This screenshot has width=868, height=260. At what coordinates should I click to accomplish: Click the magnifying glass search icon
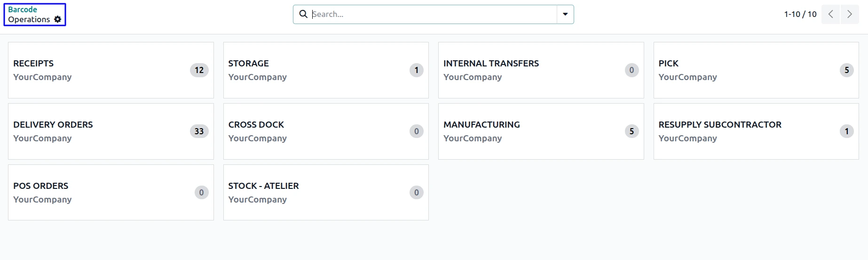click(x=303, y=14)
